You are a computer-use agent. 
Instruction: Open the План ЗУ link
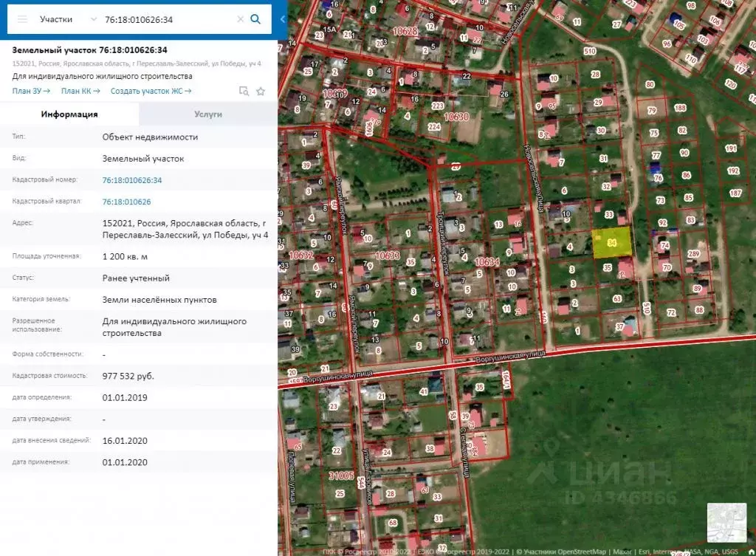(31, 91)
